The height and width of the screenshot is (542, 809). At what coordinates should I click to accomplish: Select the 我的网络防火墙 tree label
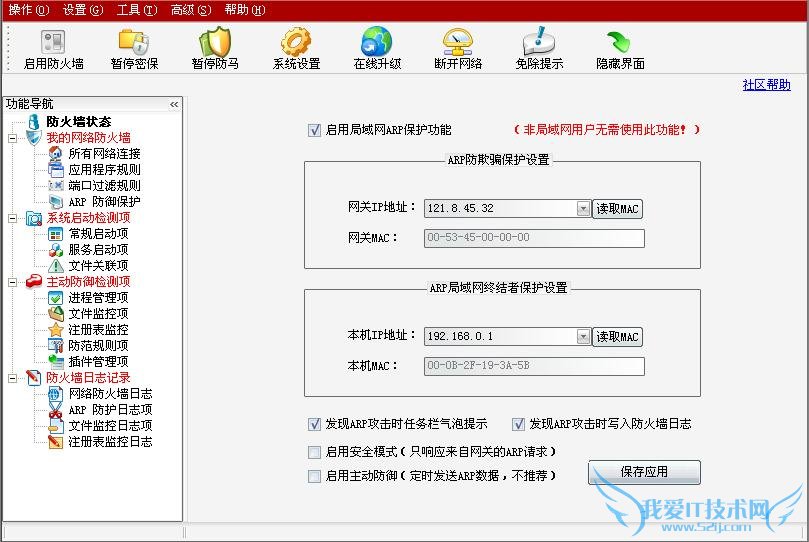(x=88, y=138)
